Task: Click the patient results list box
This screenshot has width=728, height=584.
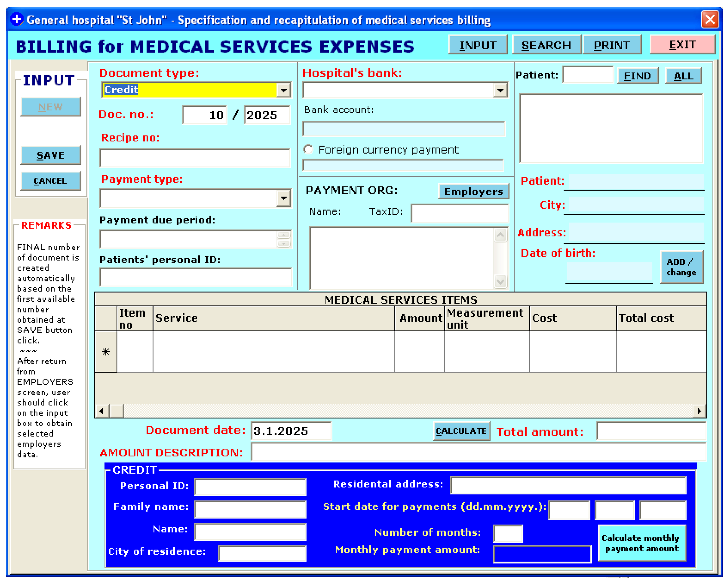Action: pyautogui.click(x=611, y=129)
